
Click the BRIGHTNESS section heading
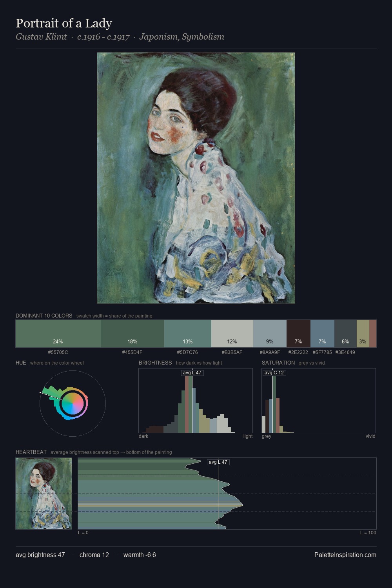(155, 363)
